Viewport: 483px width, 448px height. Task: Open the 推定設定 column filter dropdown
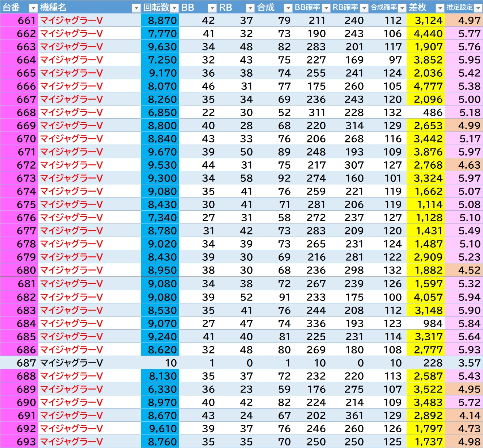(478, 8)
